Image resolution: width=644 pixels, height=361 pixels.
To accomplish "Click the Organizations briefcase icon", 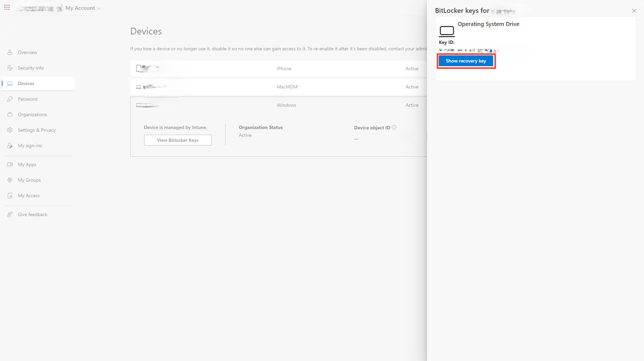I will 10,114.
